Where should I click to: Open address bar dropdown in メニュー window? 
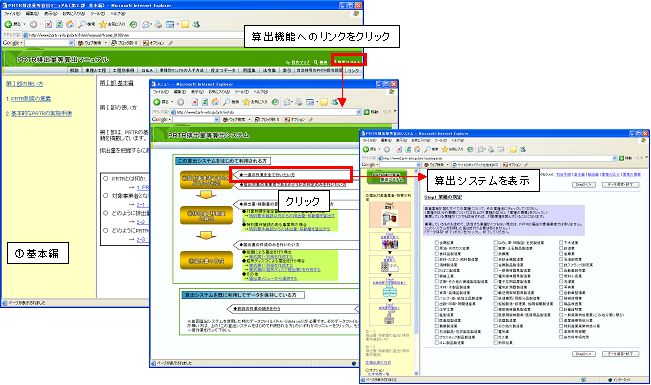pos(359,112)
